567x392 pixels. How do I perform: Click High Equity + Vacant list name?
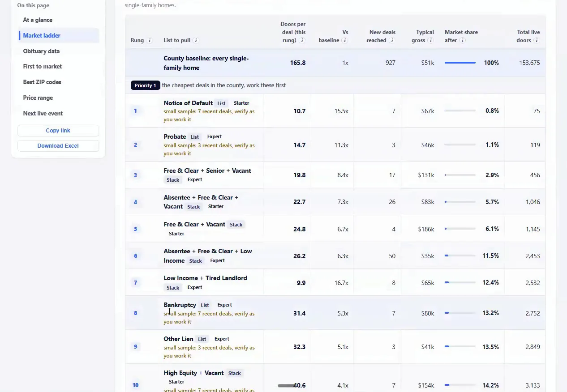pos(193,373)
